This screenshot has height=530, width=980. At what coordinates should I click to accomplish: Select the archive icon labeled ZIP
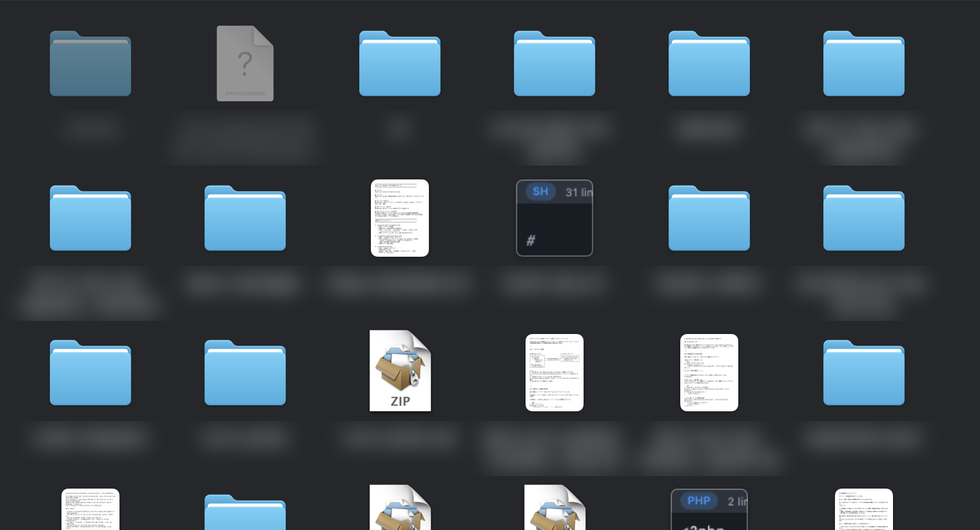[400, 371]
